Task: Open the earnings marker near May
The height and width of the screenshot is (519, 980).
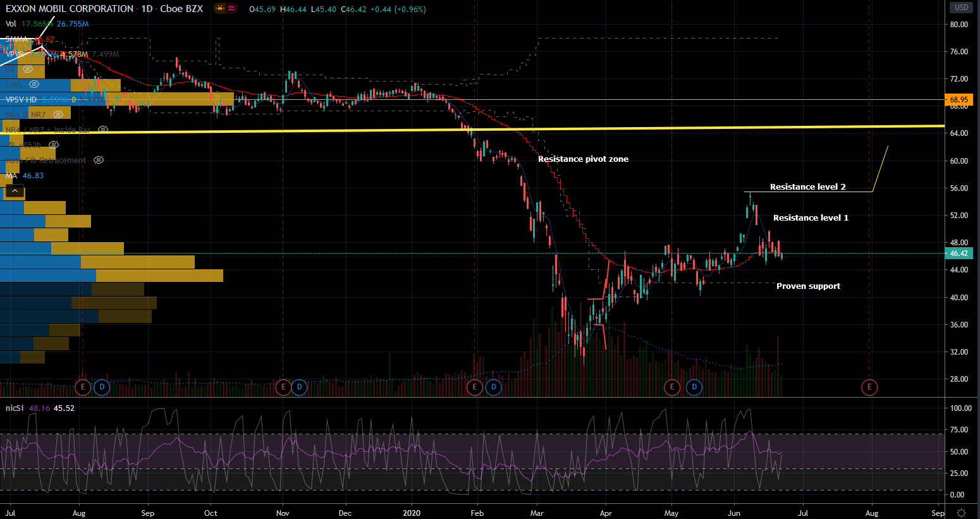Action: 672,386
